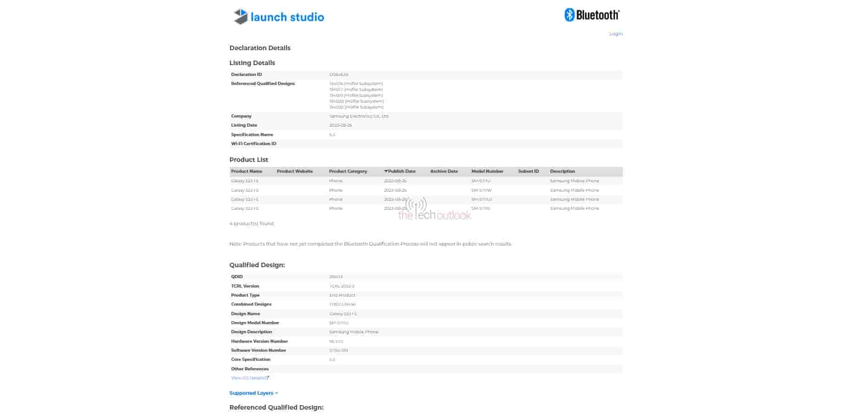Click the Subset ID column header
This screenshot has height=416, width=868.
528,171
